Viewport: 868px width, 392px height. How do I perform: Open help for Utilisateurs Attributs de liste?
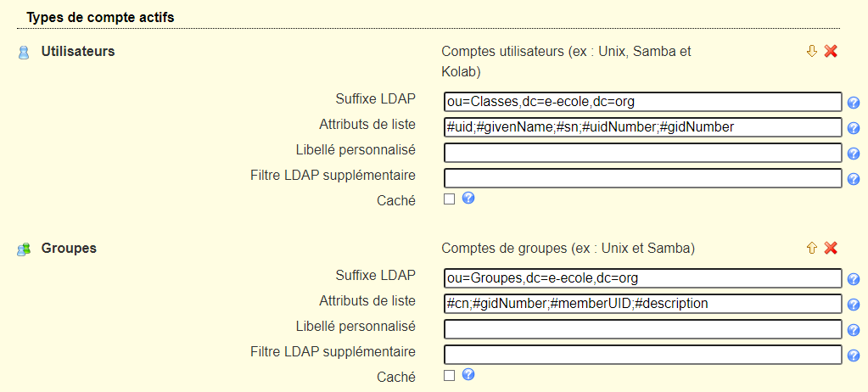coord(854,128)
